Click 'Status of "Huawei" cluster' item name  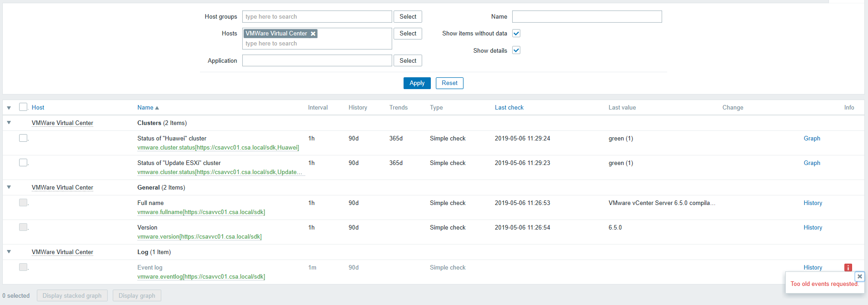pyautogui.click(x=172, y=139)
